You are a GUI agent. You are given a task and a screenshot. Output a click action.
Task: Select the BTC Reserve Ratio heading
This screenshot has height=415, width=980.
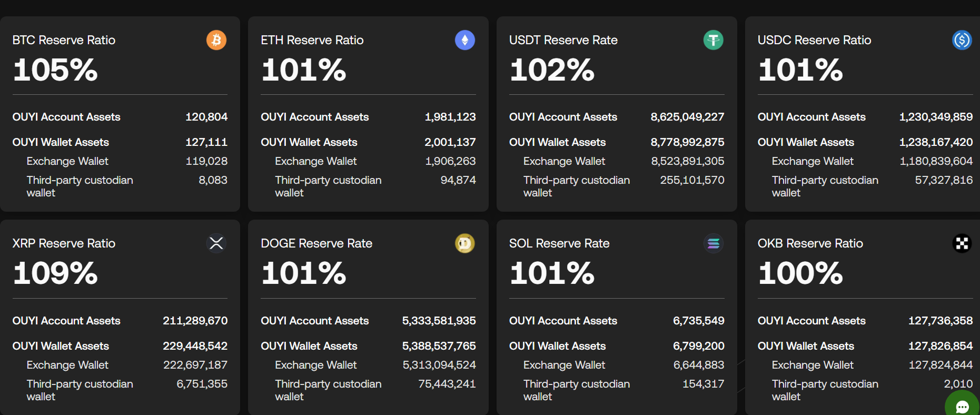pyautogui.click(x=64, y=40)
